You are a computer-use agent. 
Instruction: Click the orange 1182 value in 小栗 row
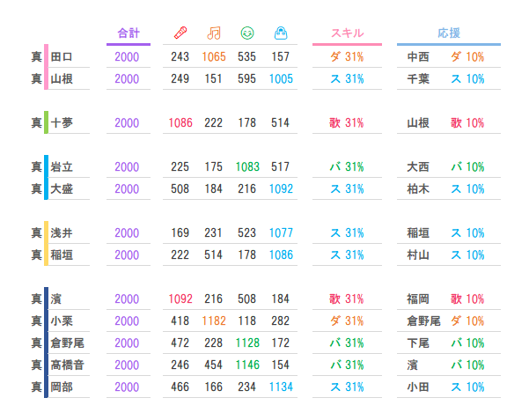[x=214, y=321]
